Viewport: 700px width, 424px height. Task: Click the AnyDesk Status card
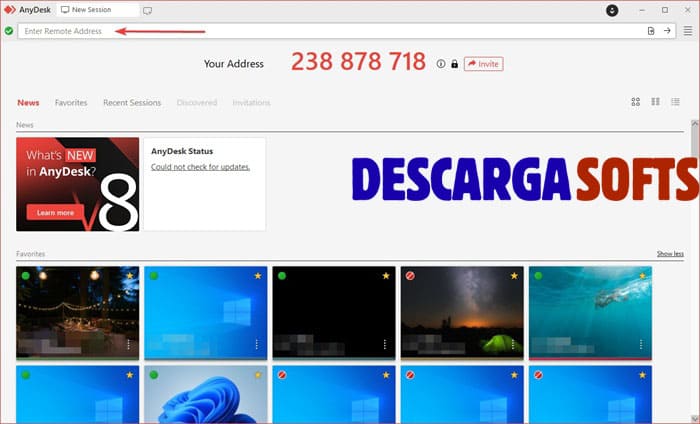[204, 184]
